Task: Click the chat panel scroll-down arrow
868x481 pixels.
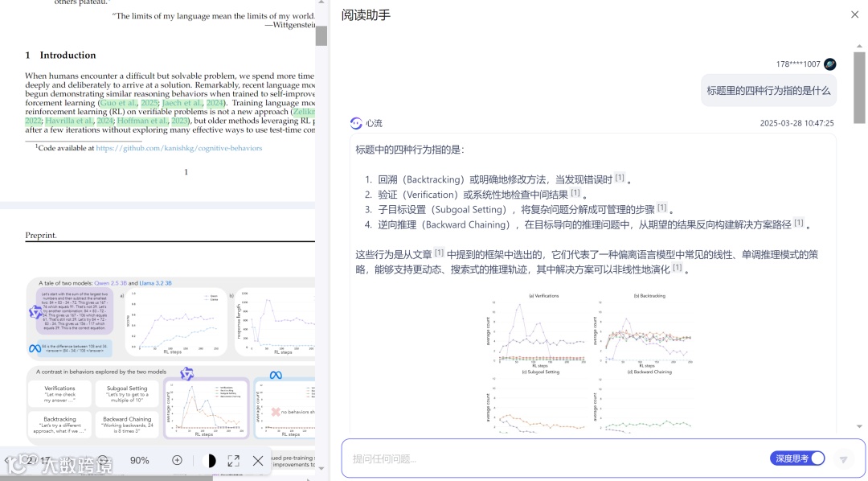Action: [x=859, y=426]
